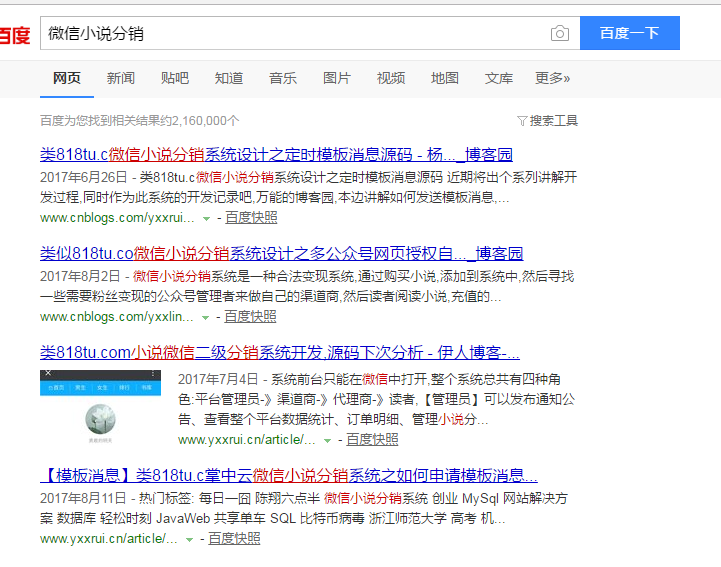Switch to the 音乐 tab

click(283, 78)
